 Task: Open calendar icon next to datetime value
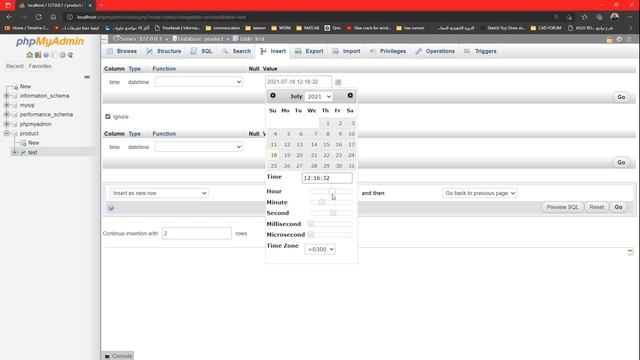pos(338,82)
